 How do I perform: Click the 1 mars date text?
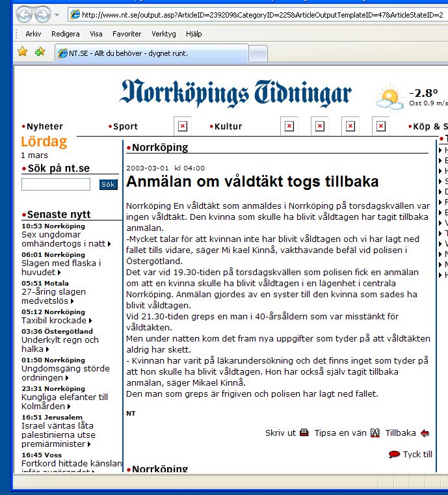pyautogui.click(x=34, y=155)
